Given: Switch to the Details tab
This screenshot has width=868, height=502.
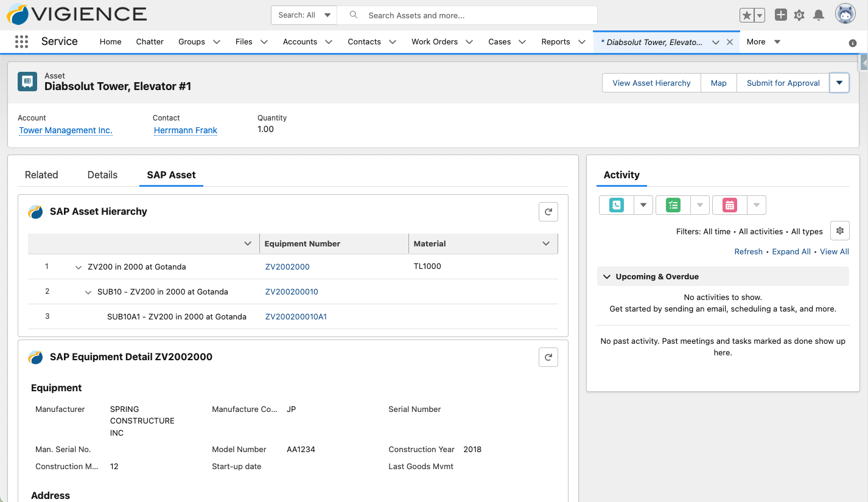Looking at the screenshot, I should point(102,175).
